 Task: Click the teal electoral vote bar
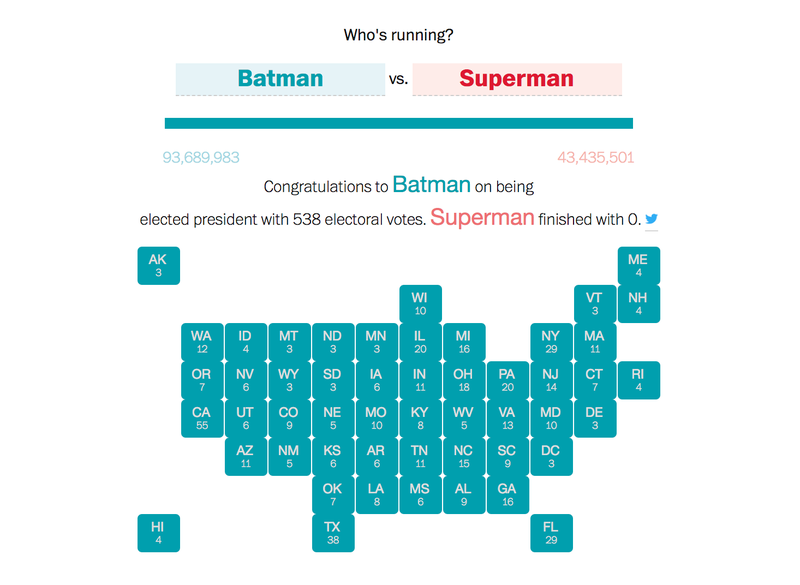[398, 123]
